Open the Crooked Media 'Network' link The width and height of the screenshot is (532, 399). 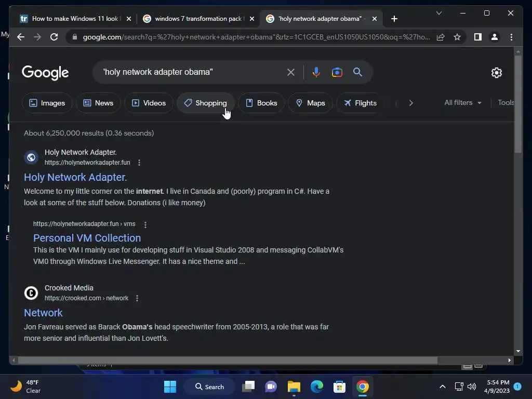43,313
